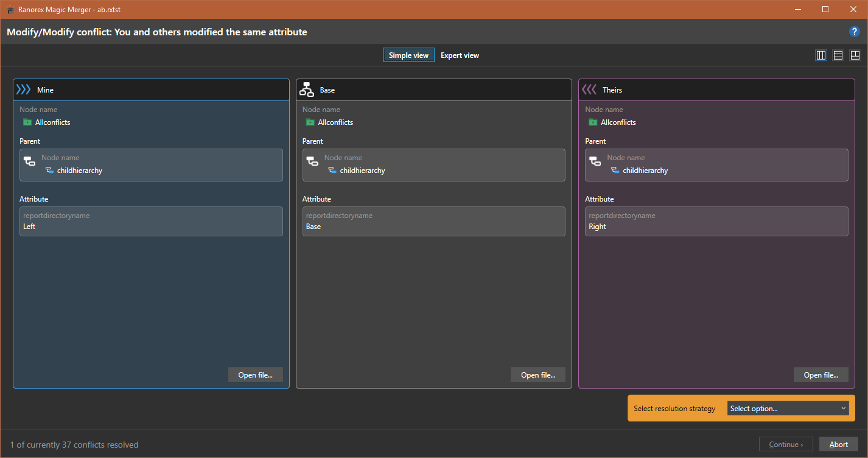Click 'reportdirectoryname' label in Base panel

pos(339,216)
